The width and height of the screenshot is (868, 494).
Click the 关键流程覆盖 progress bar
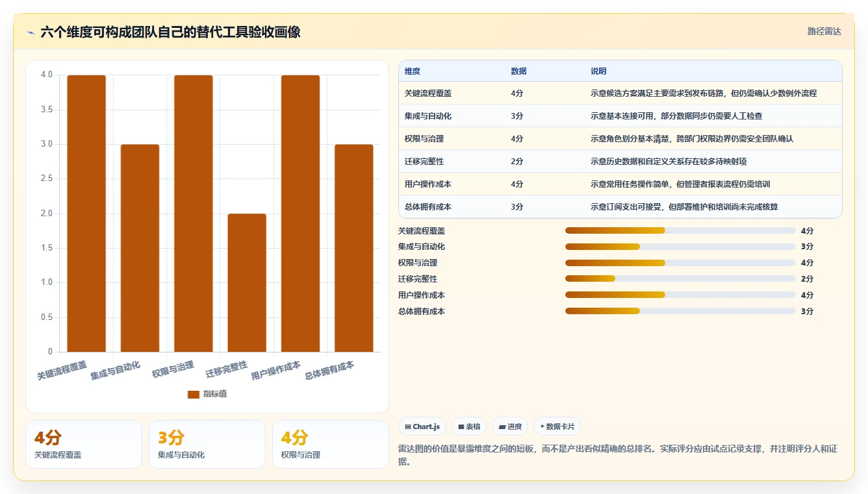[x=680, y=230]
